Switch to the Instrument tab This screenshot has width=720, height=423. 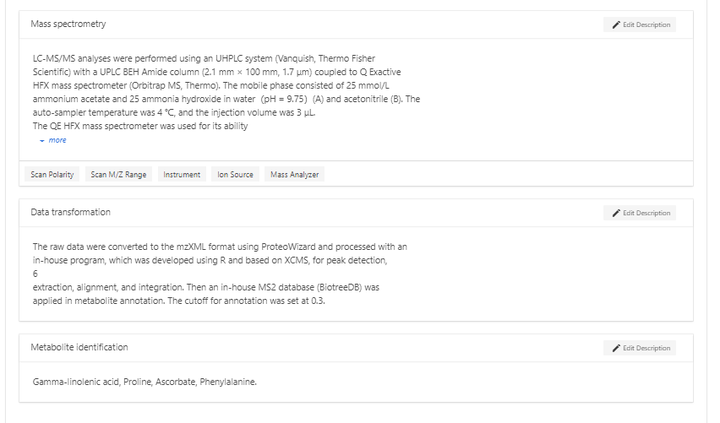pos(182,175)
